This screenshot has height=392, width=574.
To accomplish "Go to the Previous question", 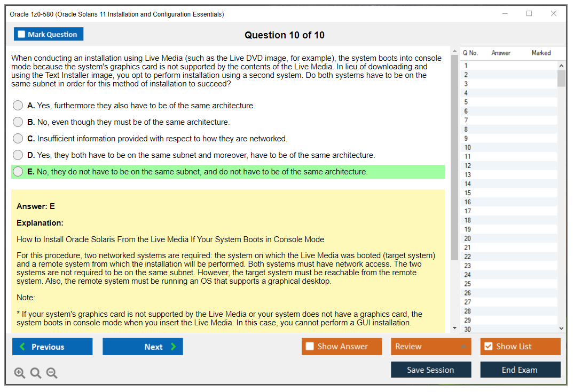I will pyautogui.click(x=52, y=347).
